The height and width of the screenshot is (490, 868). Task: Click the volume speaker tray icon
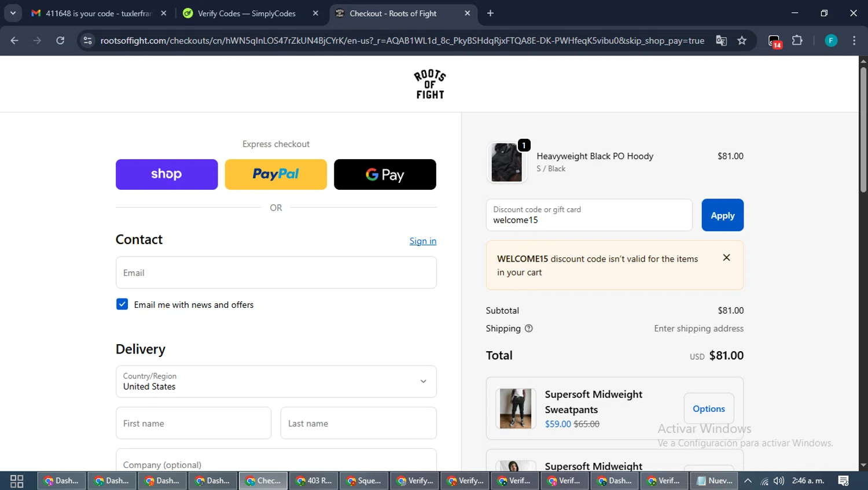pyautogui.click(x=779, y=481)
